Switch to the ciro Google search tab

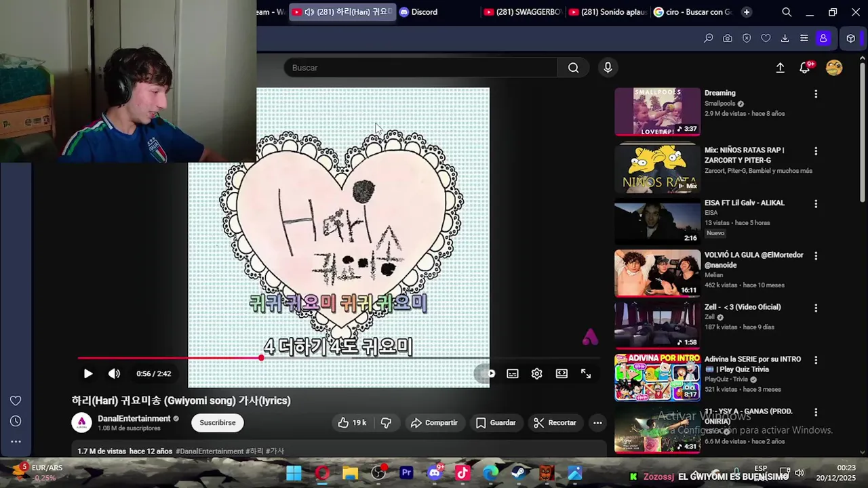click(x=692, y=12)
